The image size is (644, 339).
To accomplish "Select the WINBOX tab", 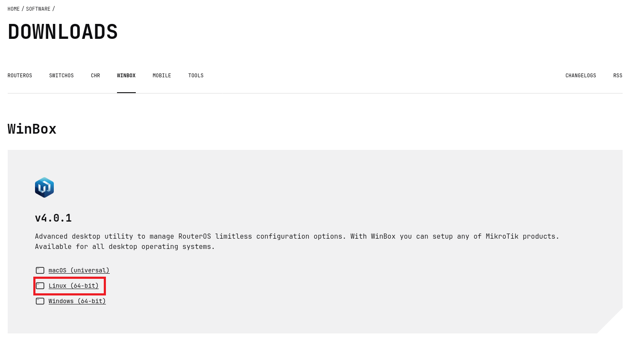I will click(126, 76).
